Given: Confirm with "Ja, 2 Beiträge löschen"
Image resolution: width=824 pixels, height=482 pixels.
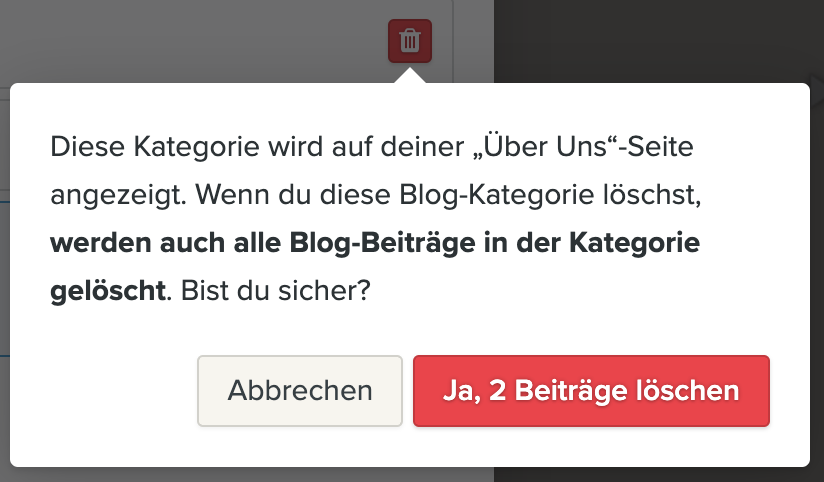Looking at the screenshot, I should (591, 390).
